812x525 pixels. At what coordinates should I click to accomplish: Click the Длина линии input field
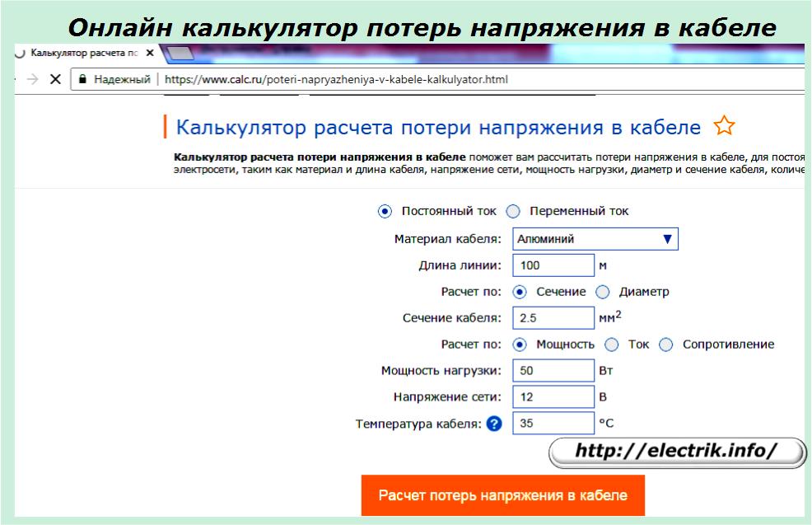(x=553, y=265)
